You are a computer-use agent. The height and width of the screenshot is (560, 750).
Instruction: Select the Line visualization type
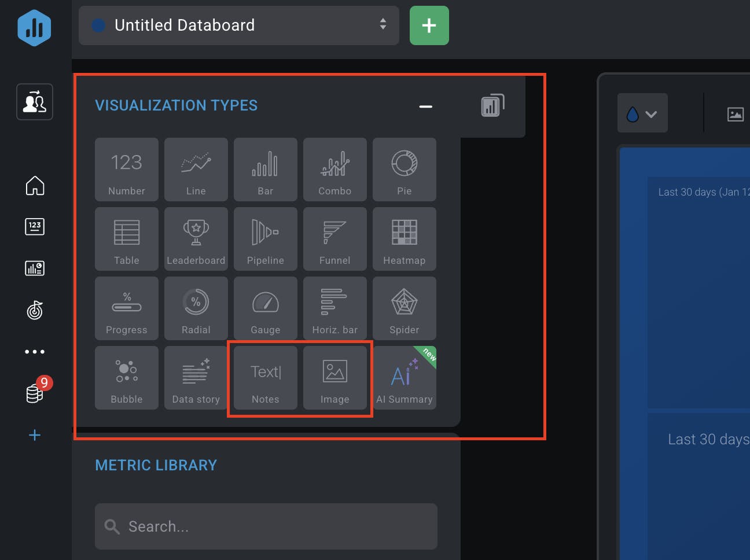[x=196, y=170]
